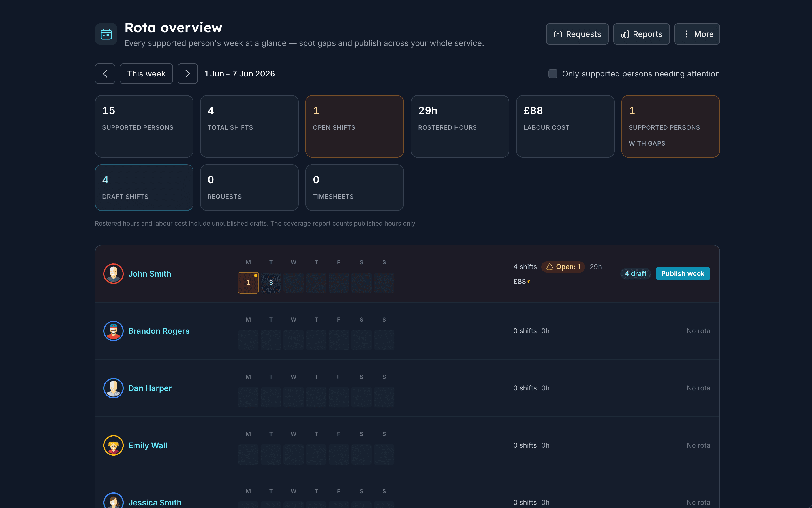Select the Open Shifts stat card
Viewport: 812px width, 508px height.
[354, 126]
